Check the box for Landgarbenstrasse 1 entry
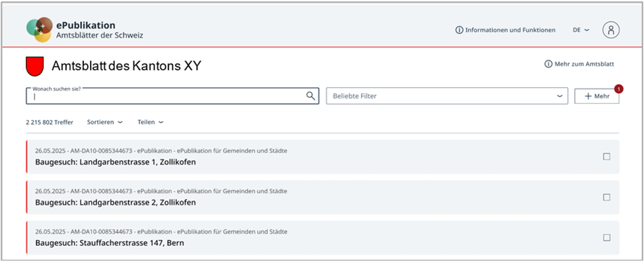Image resolution: width=644 pixels, height=262 pixels. pyautogui.click(x=606, y=156)
